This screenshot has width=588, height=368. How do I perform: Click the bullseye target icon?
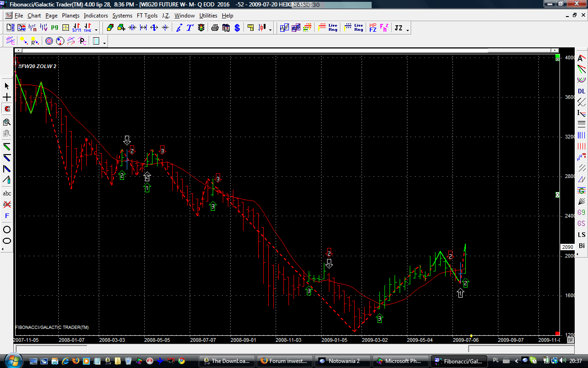[49, 41]
